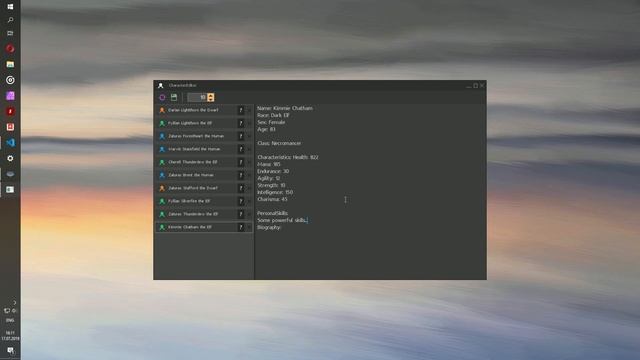This screenshot has height=360, width=640.
Task: Open Task View from the taskbar
Action: [x=10, y=33]
